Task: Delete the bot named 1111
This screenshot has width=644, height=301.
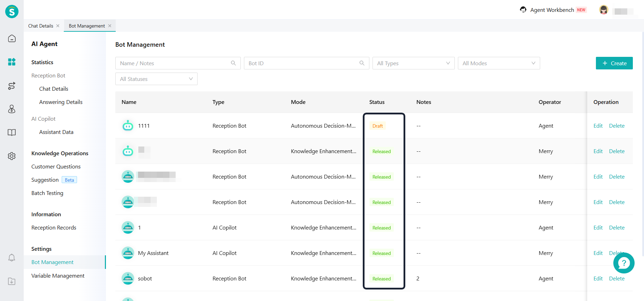Action: point(616,126)
